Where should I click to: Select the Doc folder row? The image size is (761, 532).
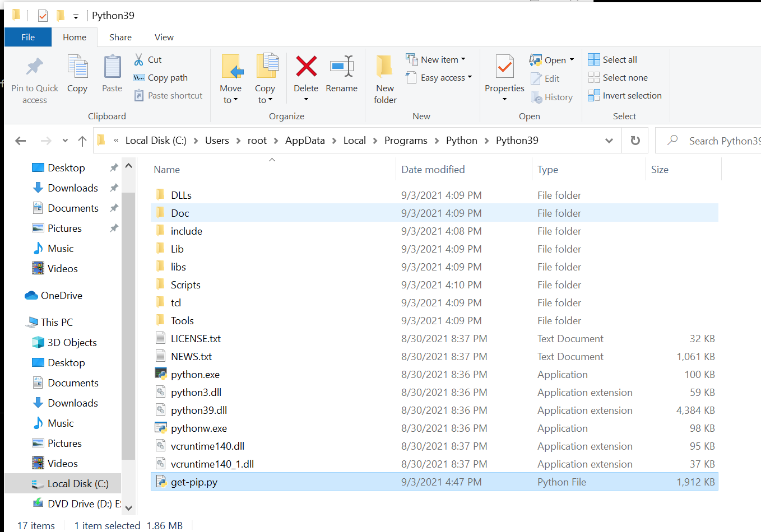(x=434, y=213)
